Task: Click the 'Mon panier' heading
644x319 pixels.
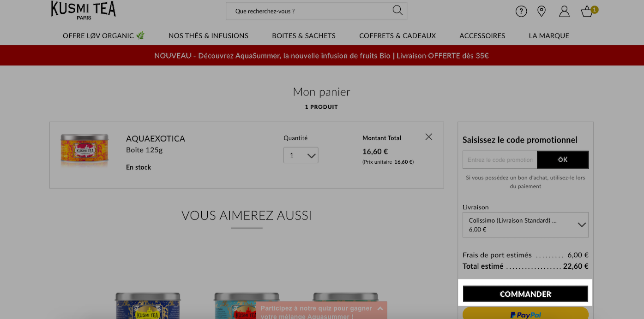Action: coord(322,92)
